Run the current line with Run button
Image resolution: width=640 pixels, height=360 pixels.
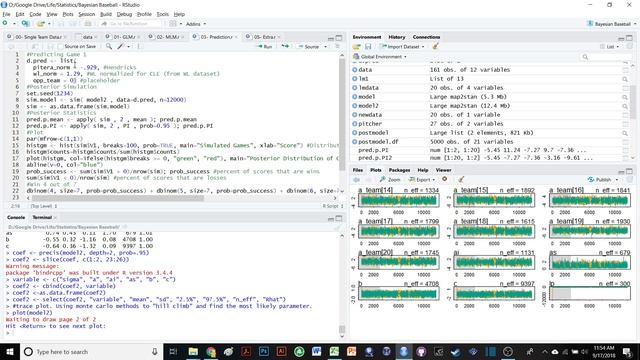pos(264,47)
